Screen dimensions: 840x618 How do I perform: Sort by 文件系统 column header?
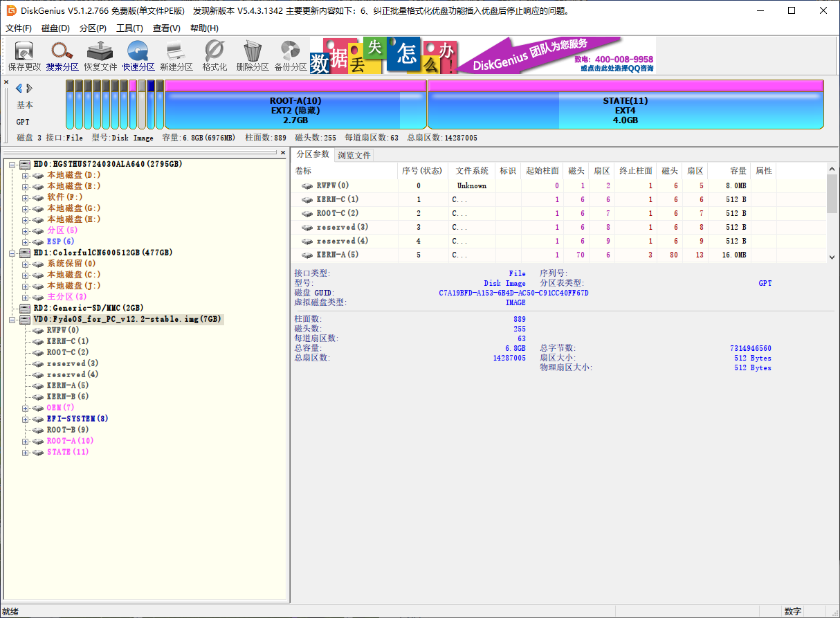click(472, 171)
